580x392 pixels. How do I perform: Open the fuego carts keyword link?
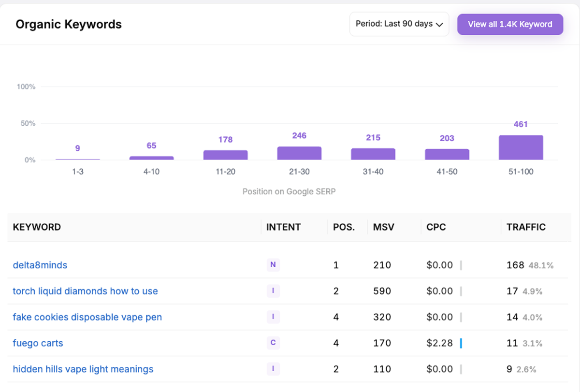click(38, 343)
